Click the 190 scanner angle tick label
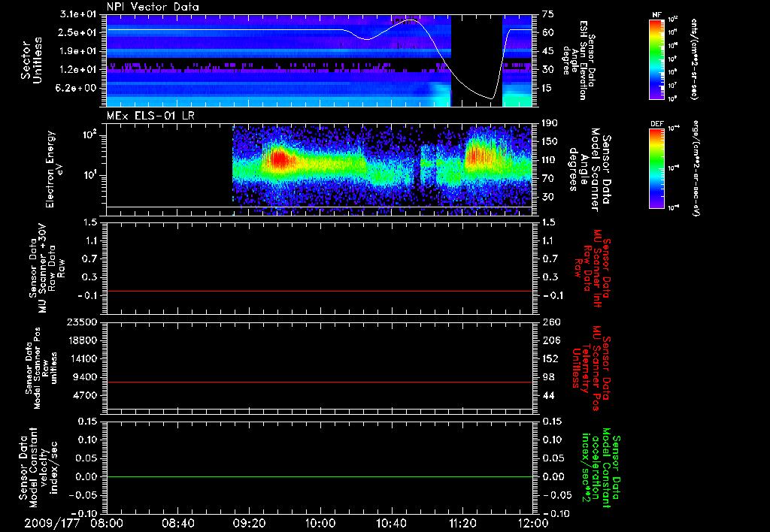Viewport: 770px width, 532px height. pos(550,123)
